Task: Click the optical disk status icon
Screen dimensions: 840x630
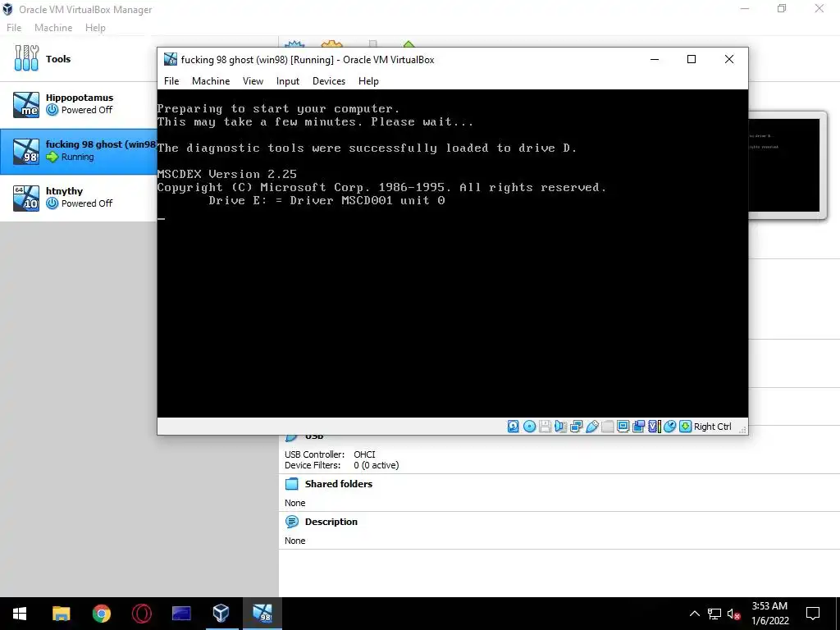Action: point(529,427)
